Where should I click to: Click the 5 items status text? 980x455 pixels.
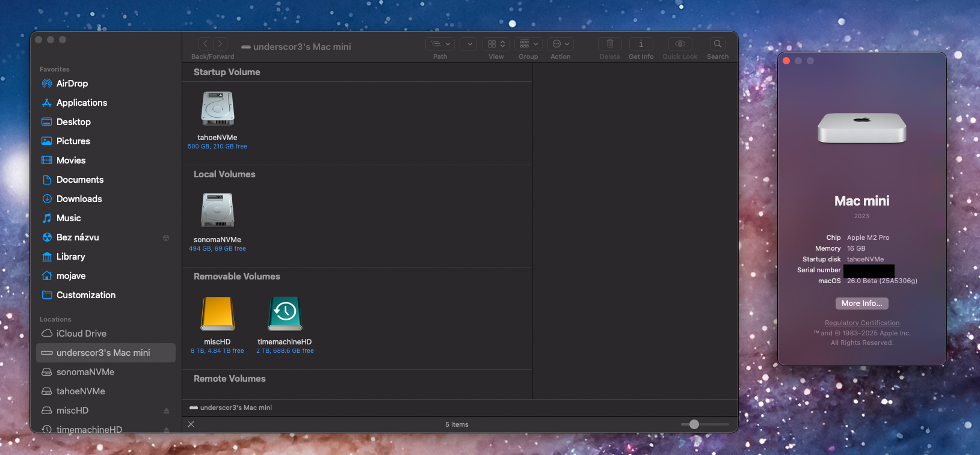tap(457, 424)
